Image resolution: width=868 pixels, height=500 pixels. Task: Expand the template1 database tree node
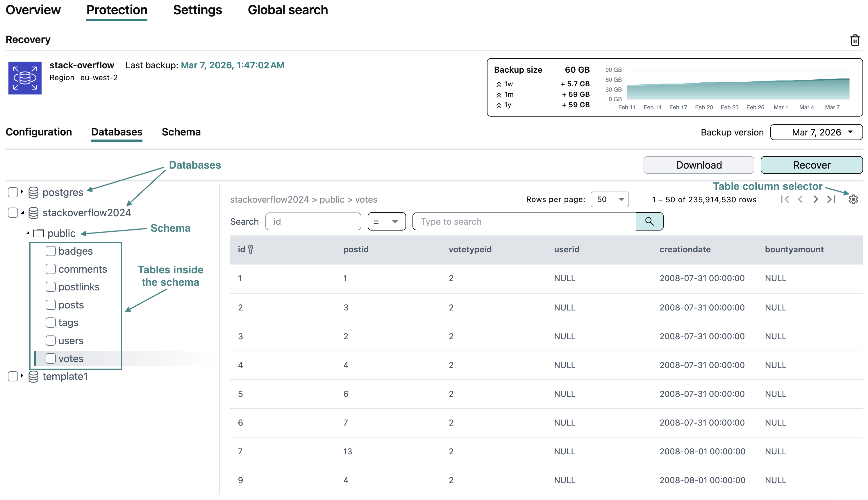point(22,376)
